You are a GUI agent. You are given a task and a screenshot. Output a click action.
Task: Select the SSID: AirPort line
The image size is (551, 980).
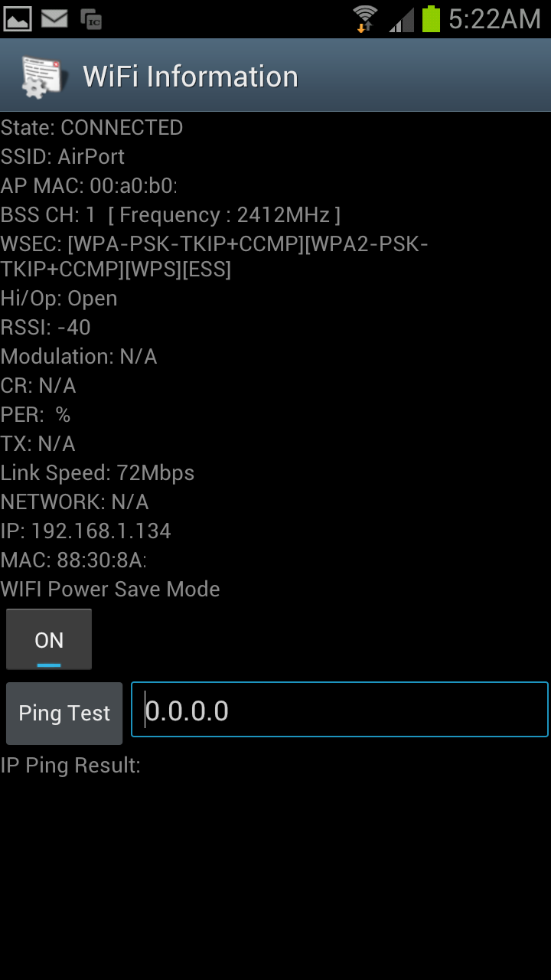[x=63, y=156]
